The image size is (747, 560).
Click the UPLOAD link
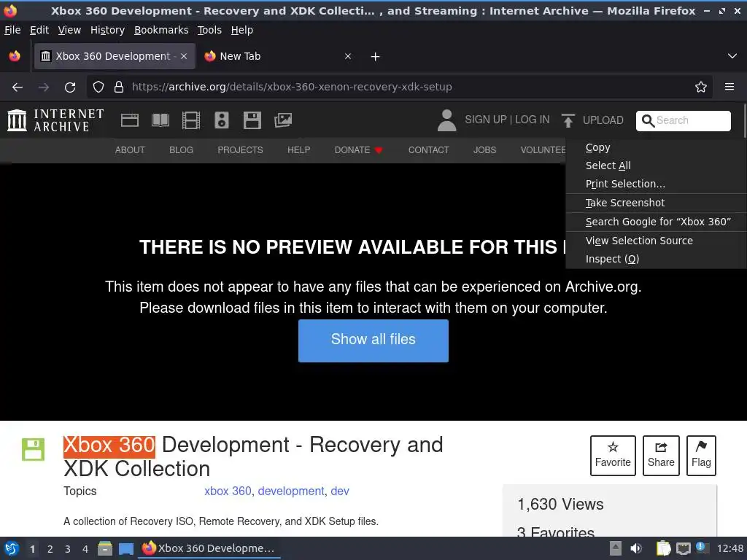click(x=603, y=120)
